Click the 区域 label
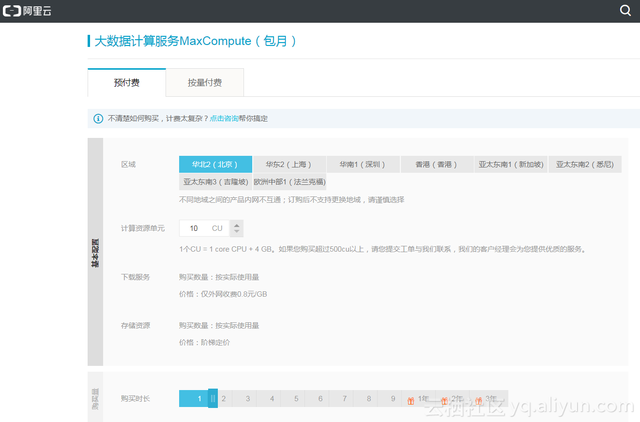 point(128,164)
